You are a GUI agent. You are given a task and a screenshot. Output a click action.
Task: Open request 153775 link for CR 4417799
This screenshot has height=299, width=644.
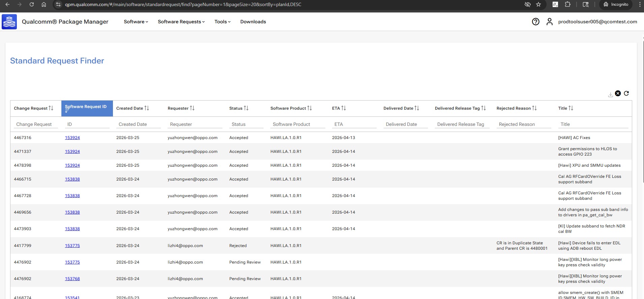pyautogui.click(x=72, y=246)
